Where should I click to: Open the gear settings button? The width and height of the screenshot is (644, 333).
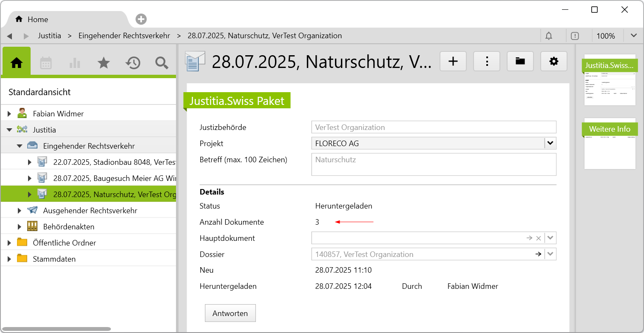(x=554, y=61)
